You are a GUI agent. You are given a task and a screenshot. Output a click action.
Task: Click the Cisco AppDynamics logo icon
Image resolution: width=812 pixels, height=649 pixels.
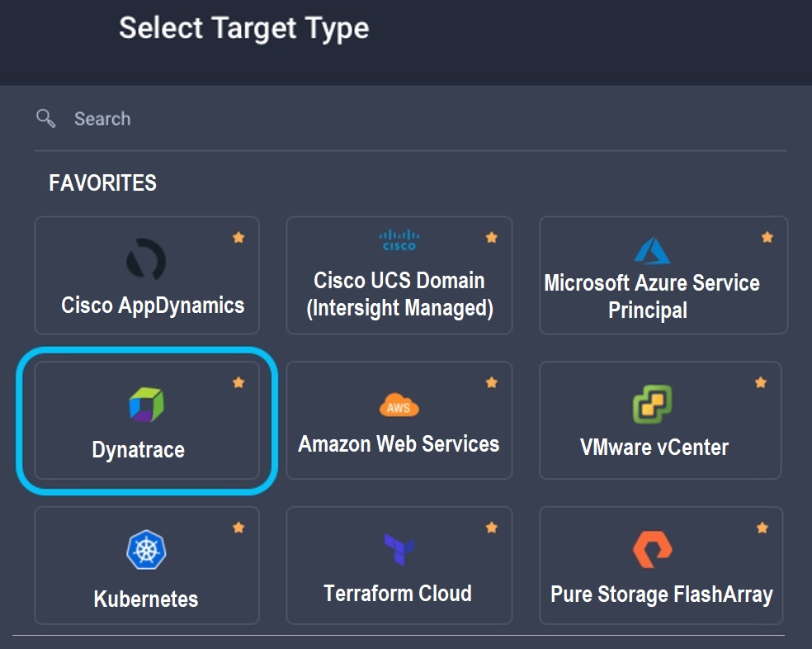click(x=146, y=259)
